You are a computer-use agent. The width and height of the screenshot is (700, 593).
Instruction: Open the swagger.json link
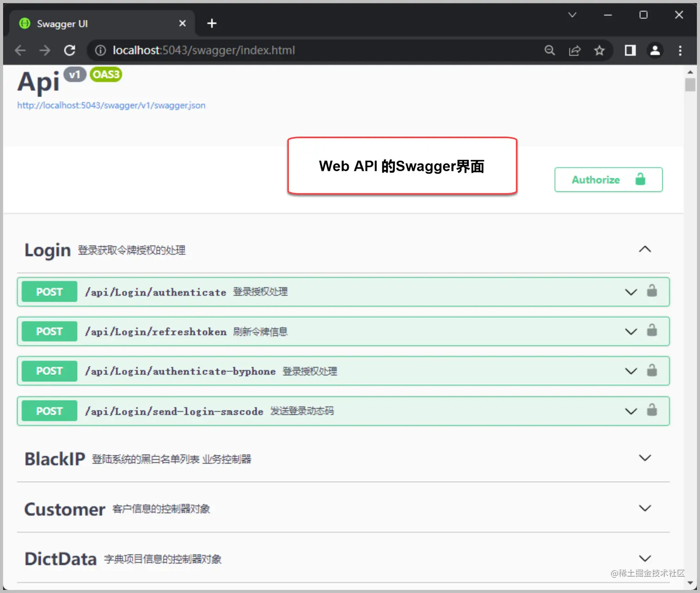(x=111, y=105)
